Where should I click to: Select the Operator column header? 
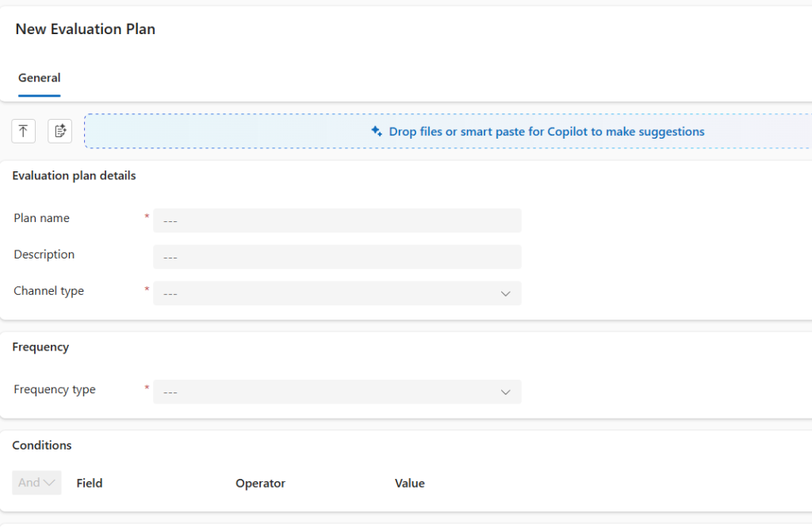click(260, 484)
